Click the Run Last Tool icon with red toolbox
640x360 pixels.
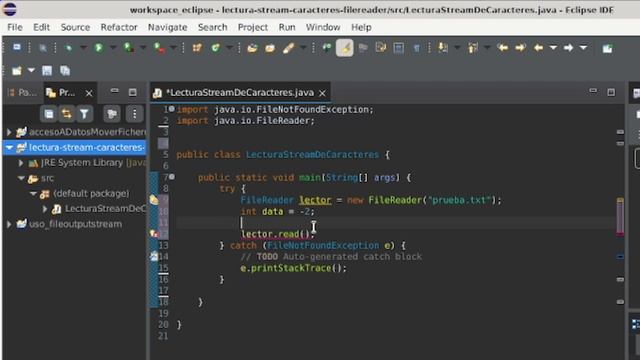pyautogui.click(x=159, y=48)
